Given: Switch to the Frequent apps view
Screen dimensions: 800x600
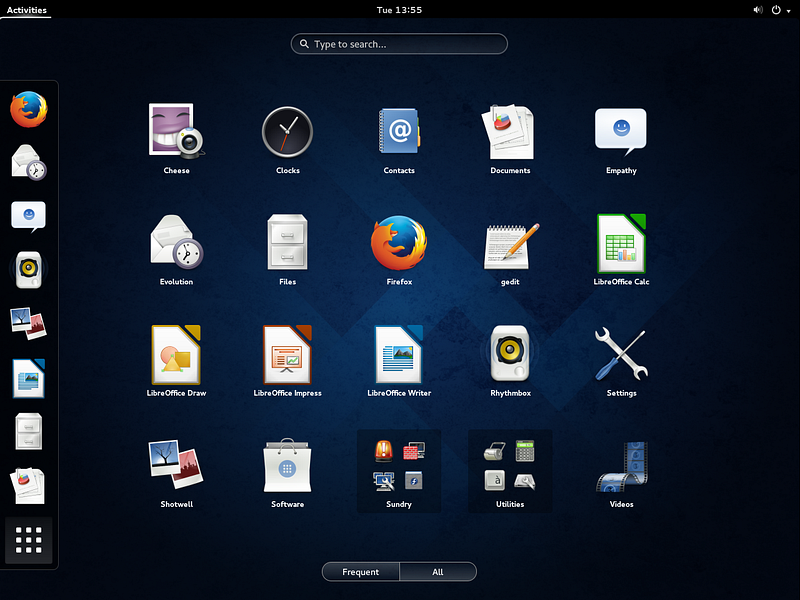Looking at the screenshot, I should [361, 572].
